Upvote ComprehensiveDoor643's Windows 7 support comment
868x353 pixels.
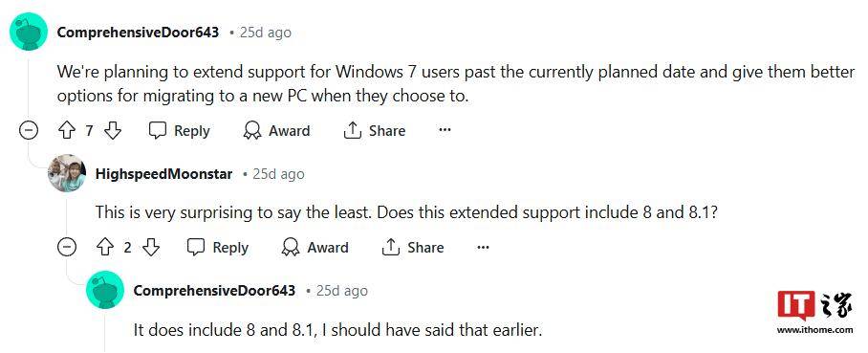[66, 131]
